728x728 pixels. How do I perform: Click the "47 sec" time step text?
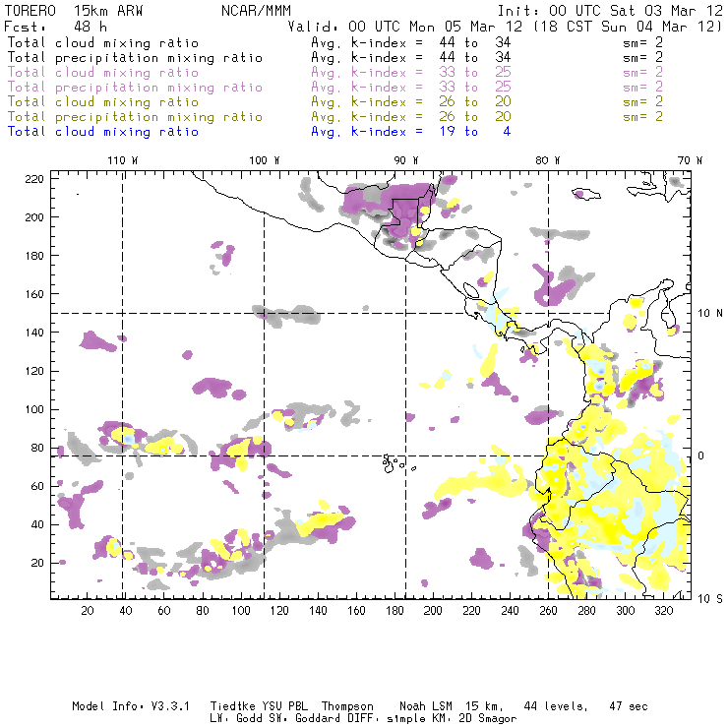click(629, 706)
